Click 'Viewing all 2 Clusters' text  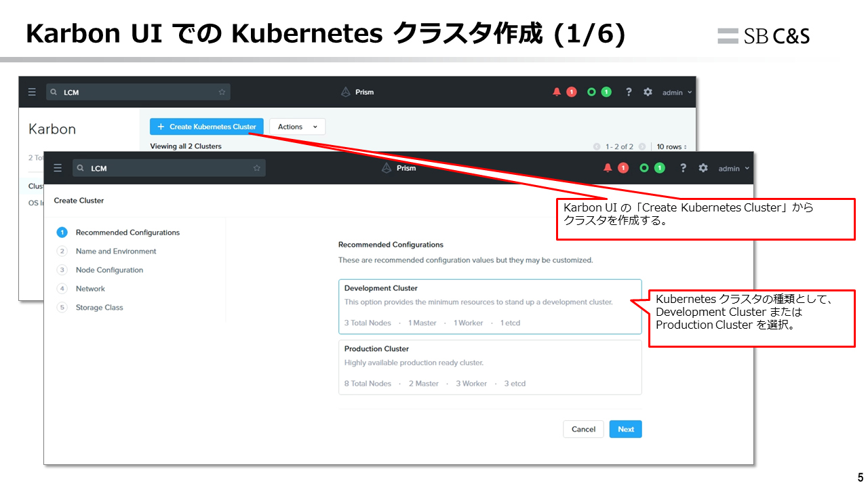pyautogui.click(x=186, y=146)
